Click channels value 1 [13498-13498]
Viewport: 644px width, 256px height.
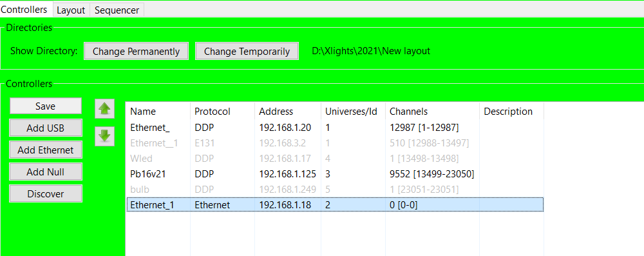(x=424, y=159)
